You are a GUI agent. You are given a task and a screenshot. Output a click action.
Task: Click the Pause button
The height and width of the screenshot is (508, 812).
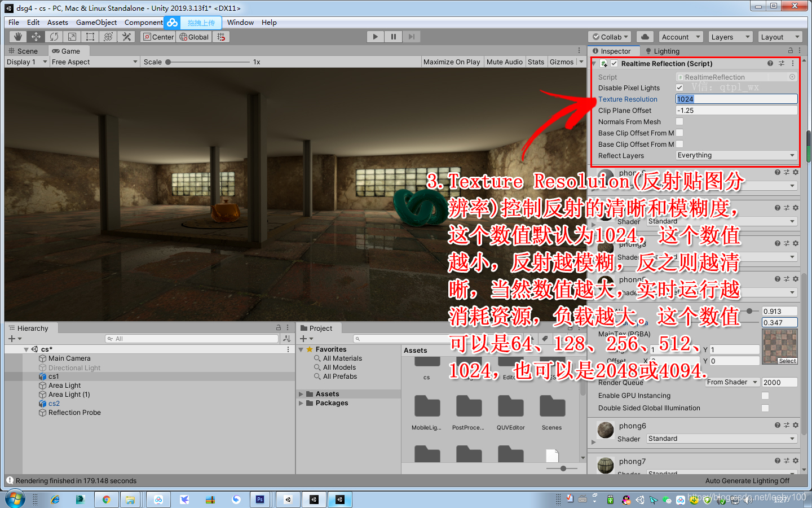[x=394, y=37]
